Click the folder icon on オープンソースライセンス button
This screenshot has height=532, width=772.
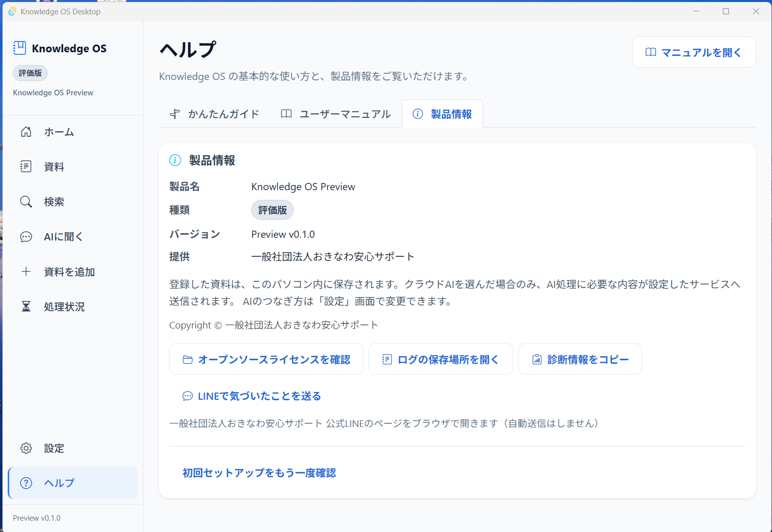[x=188, y=360]
